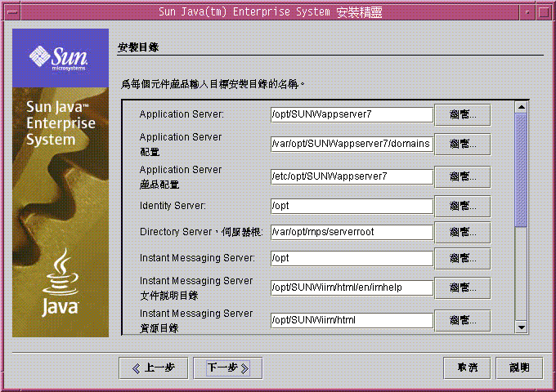Click the 'Application Server:' label
Viewport: 556px width, 392px height.
[x=182, y=114]
